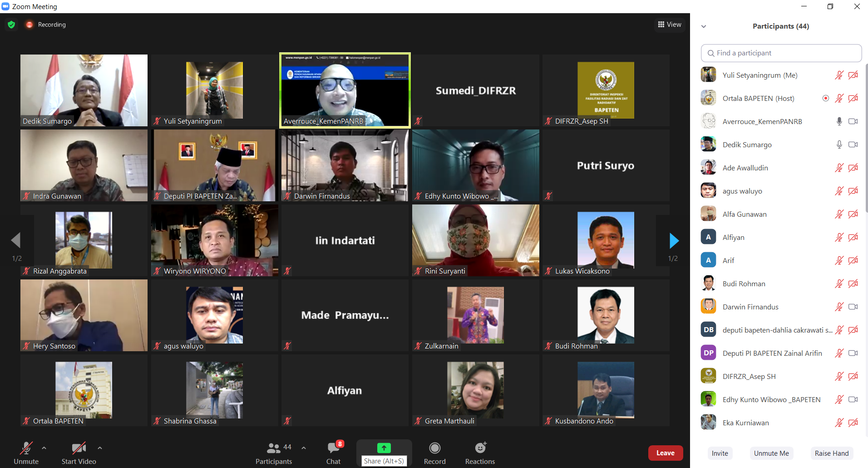
Task: Select Kusbandono Ando video tile
Action: [606, 390]
